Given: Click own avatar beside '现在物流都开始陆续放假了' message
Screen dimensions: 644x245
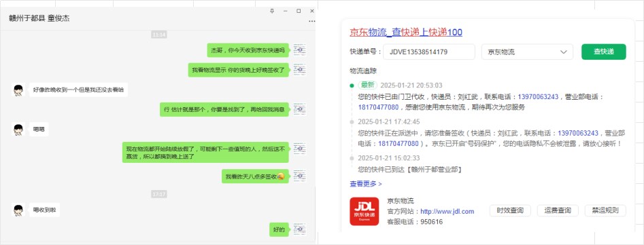Looking at the screenshot, I should click(300, 149).
